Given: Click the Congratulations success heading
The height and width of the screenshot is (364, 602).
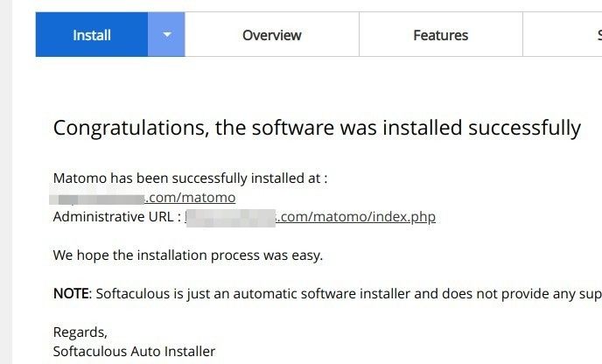Looking at the screenshot, I should pyautogui.click(x=317, y=128).
